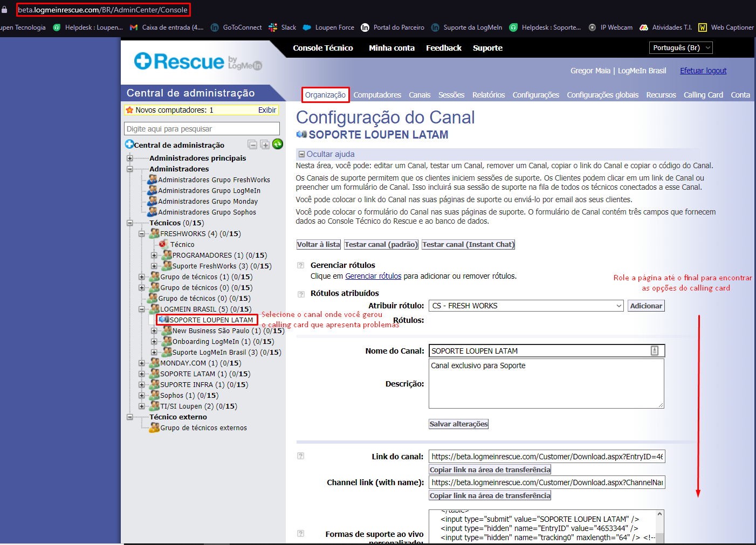
Task: Open the GoToConnect bookmark
Action: click(236, 27)
